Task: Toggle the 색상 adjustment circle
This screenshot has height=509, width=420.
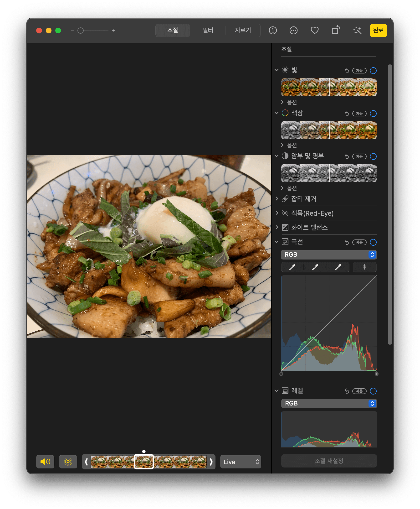Action: point(373,114)
